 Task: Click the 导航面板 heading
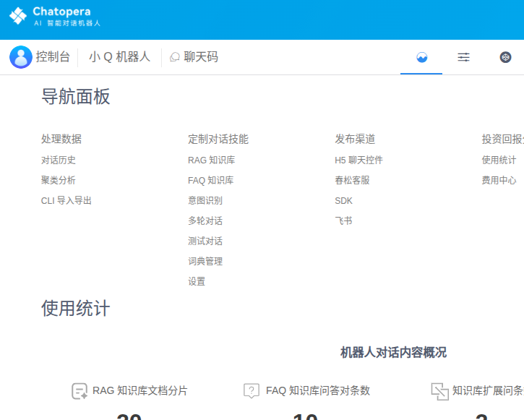click(x=76, y=97)
